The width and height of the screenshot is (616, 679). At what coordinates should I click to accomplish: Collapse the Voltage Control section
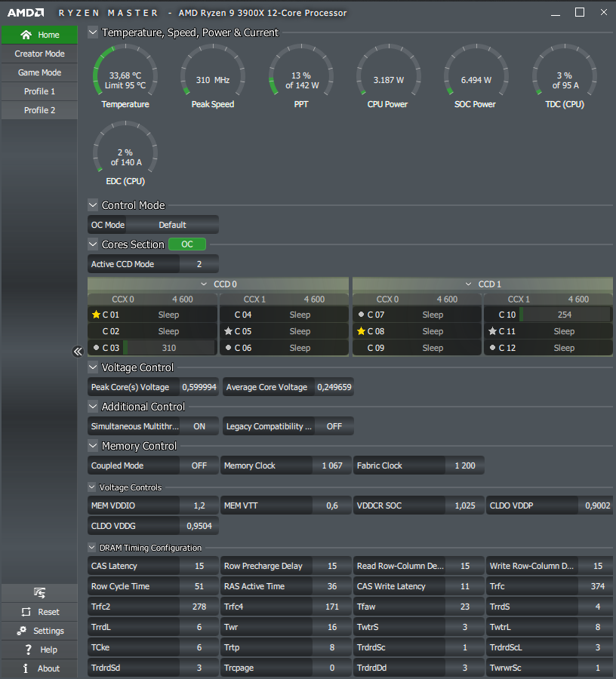(x=93, y=367)
